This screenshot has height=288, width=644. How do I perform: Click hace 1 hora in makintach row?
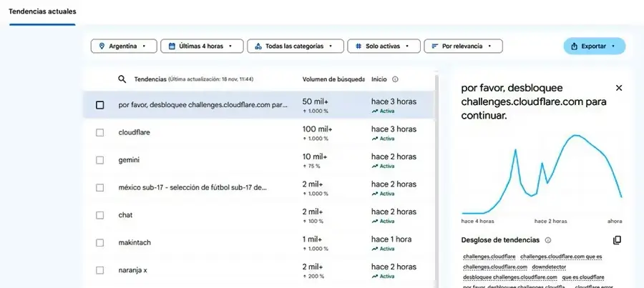391,239
